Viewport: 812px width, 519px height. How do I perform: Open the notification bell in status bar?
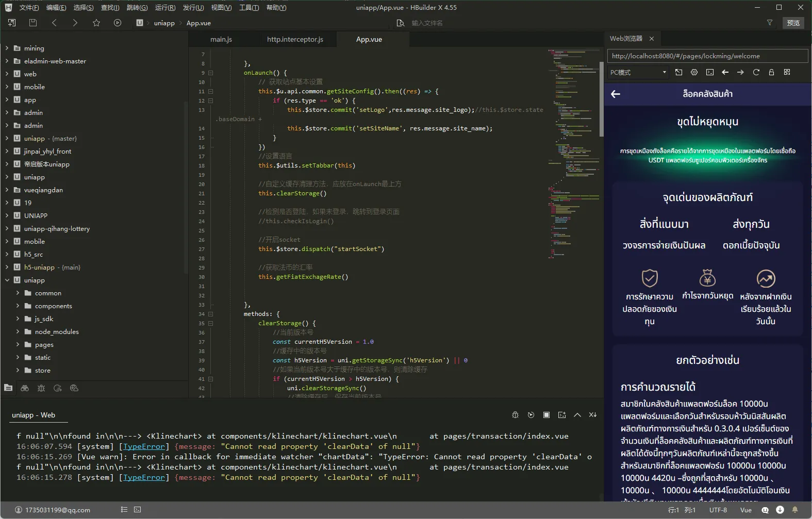[x=795, y=510]
